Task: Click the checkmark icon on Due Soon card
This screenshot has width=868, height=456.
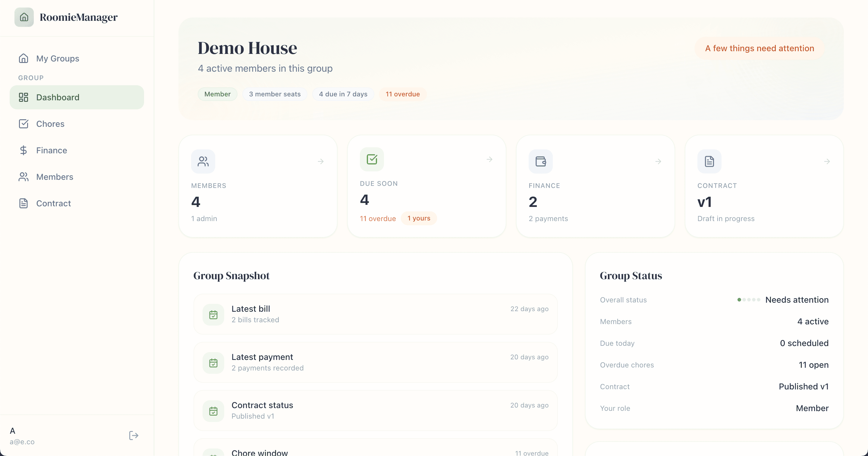Action: (x=372, y=159)
